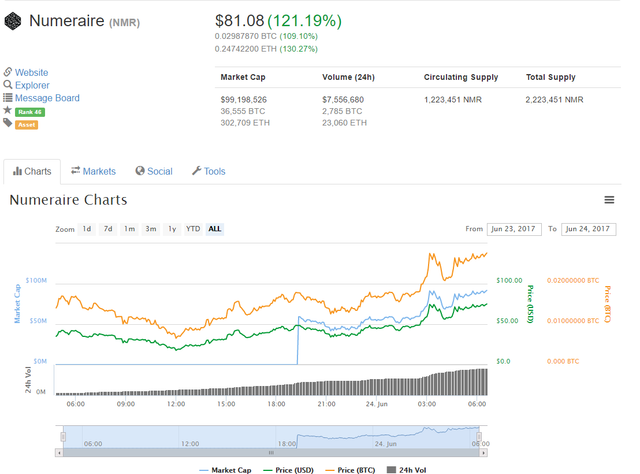Viewport: 640px width, 474px height.
Task: Set chart zoom to 7d
Action: point(108,229)
